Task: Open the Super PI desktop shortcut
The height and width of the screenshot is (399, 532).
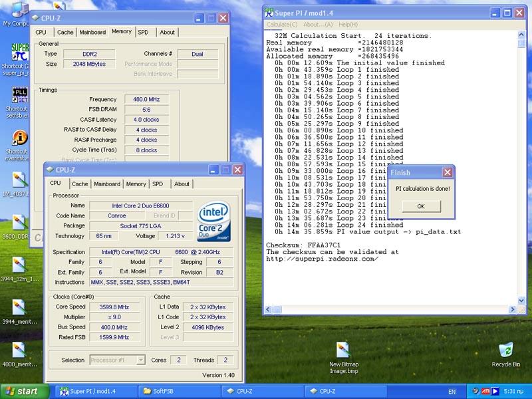Action: (x=19, y=52)
